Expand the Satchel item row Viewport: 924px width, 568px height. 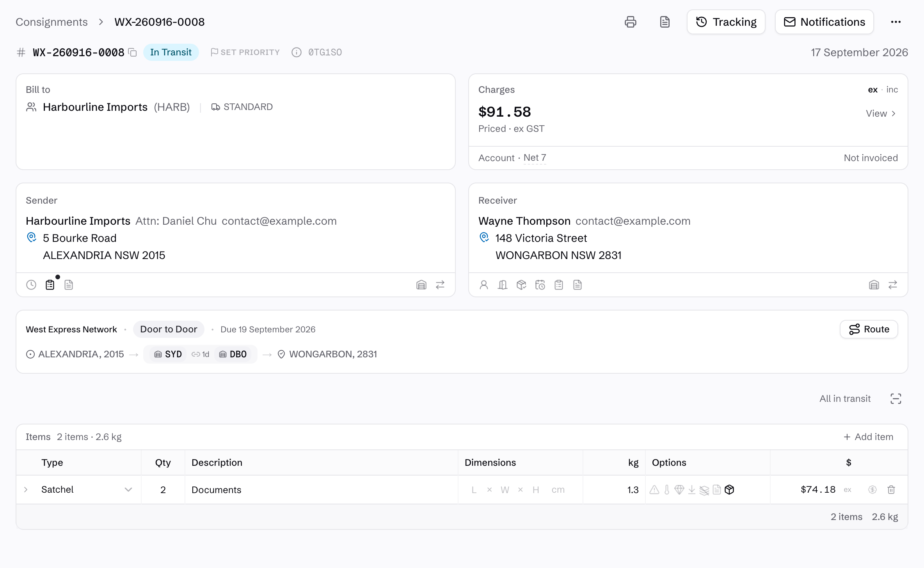coord(26,490)
